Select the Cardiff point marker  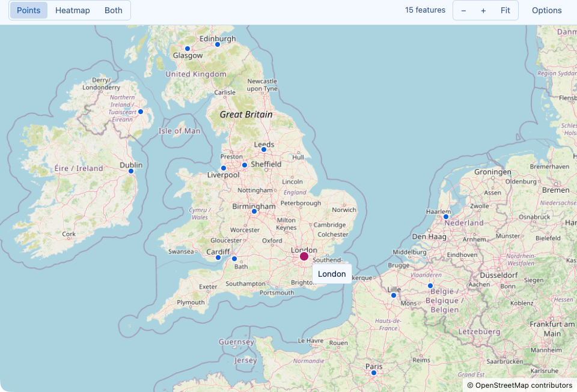click(218, 258)
